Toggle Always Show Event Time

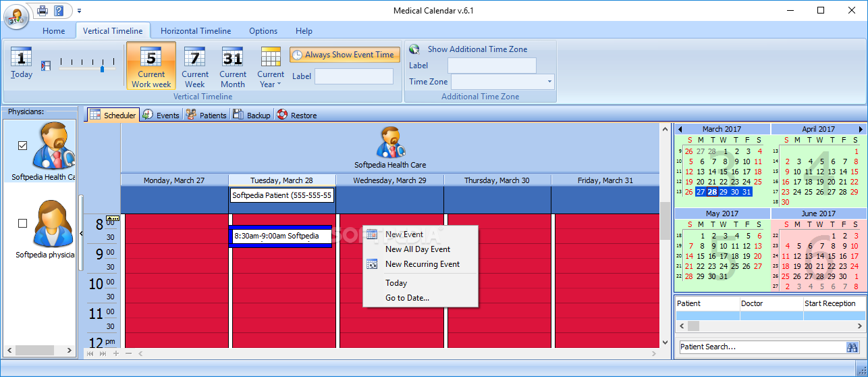(x=345, y=55)
